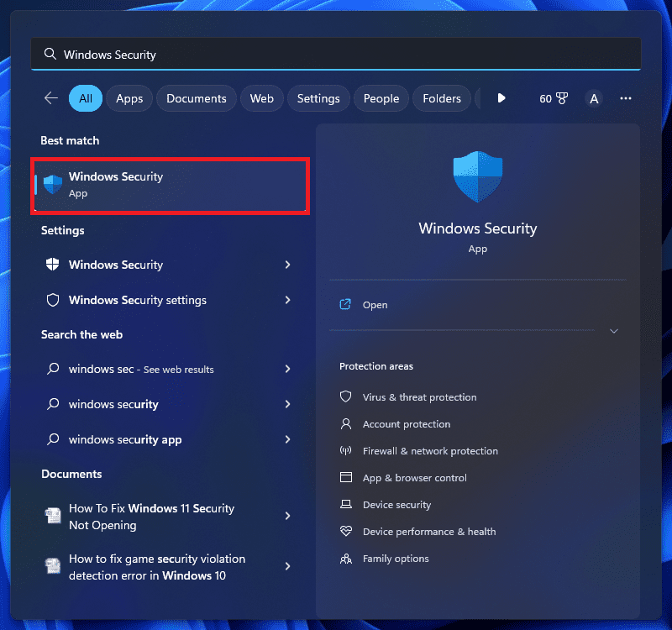
Task: Click the Device security laptop icon
Action: point(346,504)
